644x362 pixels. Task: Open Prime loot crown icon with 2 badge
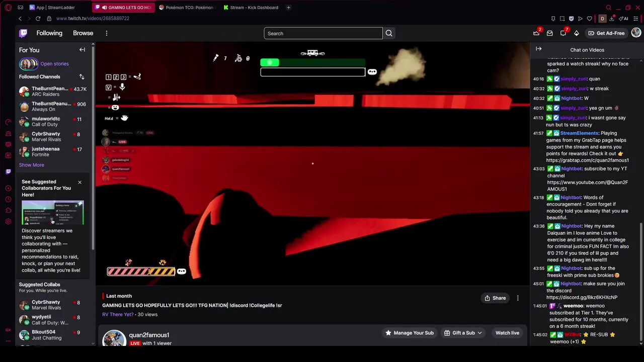536,33
